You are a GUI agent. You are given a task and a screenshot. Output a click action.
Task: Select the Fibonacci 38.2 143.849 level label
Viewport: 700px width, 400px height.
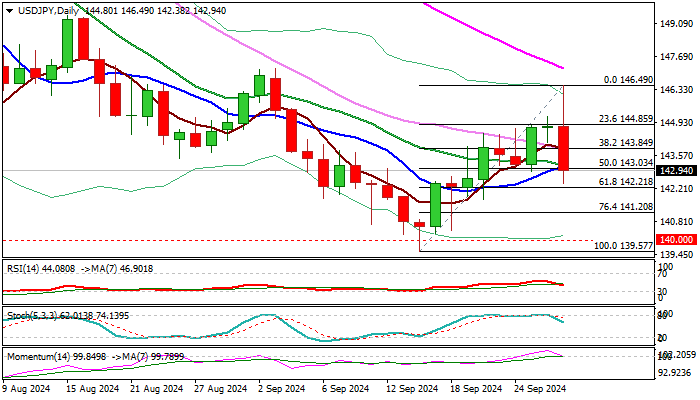tap(625, 143)
